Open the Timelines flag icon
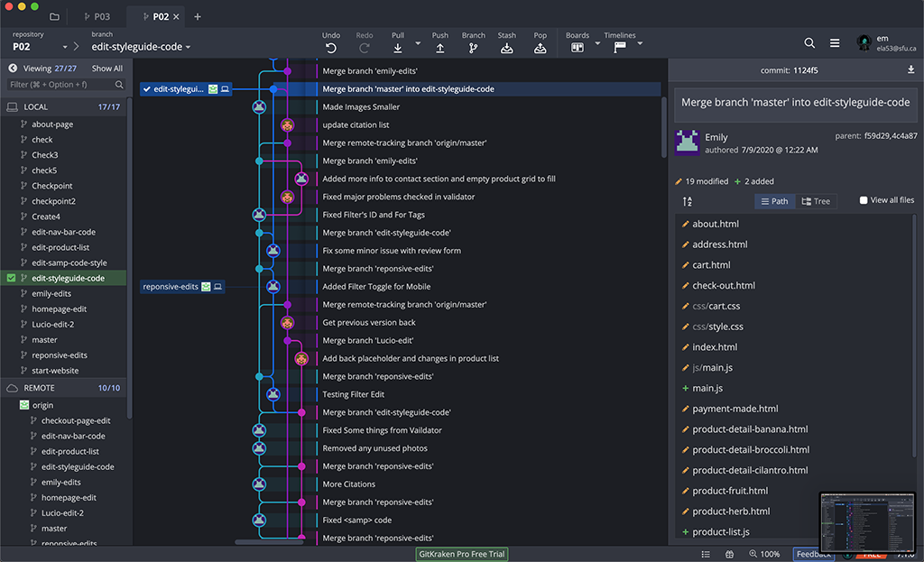The image size is (924, 562). pyautogui.click(x=619, y=48)
